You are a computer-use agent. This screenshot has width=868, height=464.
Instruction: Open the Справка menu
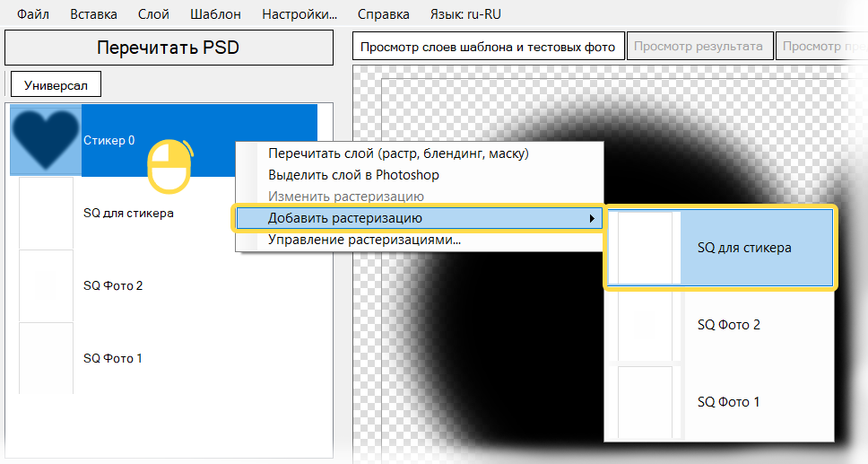tap(383, 14)
